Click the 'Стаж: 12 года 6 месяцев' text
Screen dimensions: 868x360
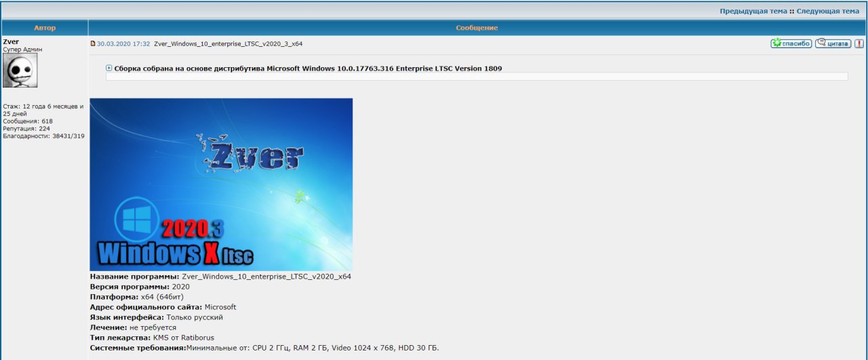[x=43, y=110]
